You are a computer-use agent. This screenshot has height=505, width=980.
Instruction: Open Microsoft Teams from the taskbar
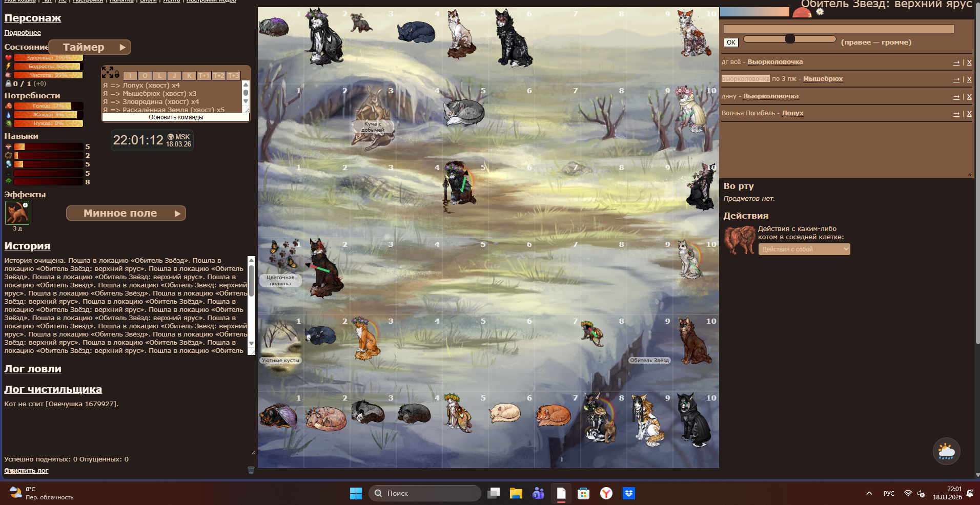click(538, 493)
